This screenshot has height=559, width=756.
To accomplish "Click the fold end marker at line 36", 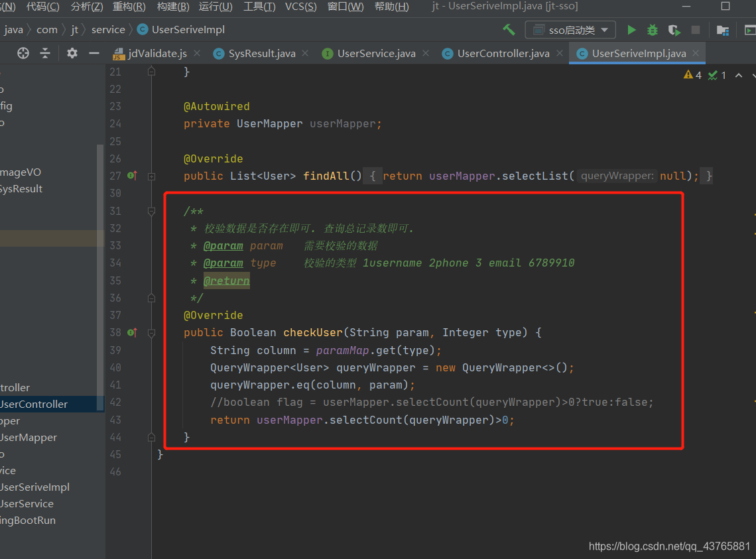I will 151,298.
